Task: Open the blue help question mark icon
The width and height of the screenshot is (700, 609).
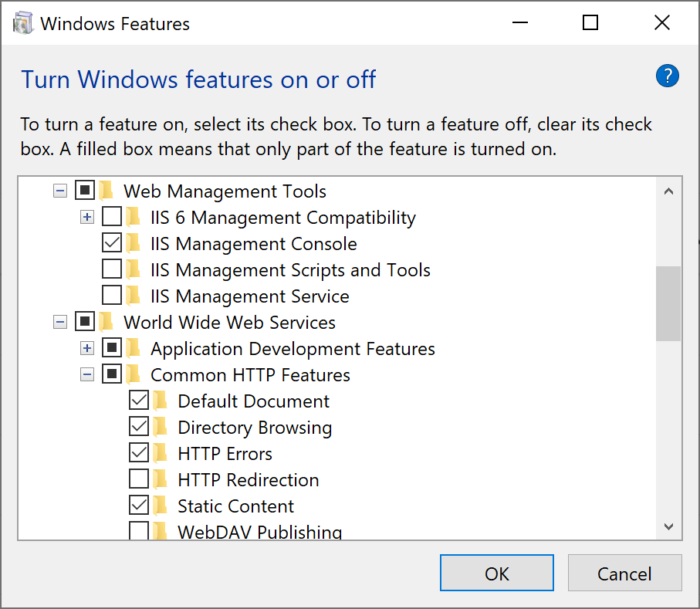Action: pyautogui.click(x=667, y=76)
